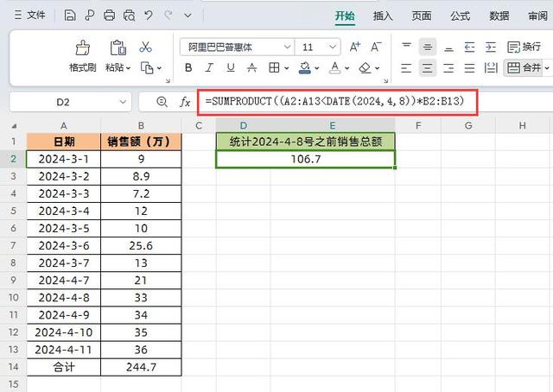Select cell containing 2024-4-8
The width and height of the screenshot is (553, 392).
click(x=64, y=298)
